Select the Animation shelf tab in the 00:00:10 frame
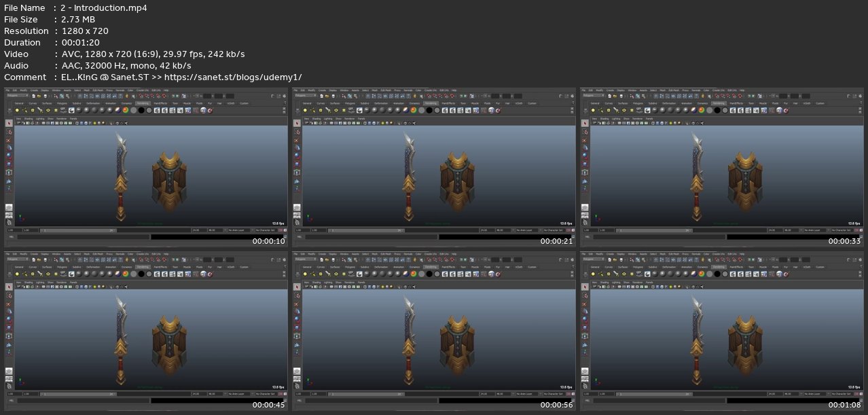Viewport: 868px width, 415px height. [x=111, y=103]
